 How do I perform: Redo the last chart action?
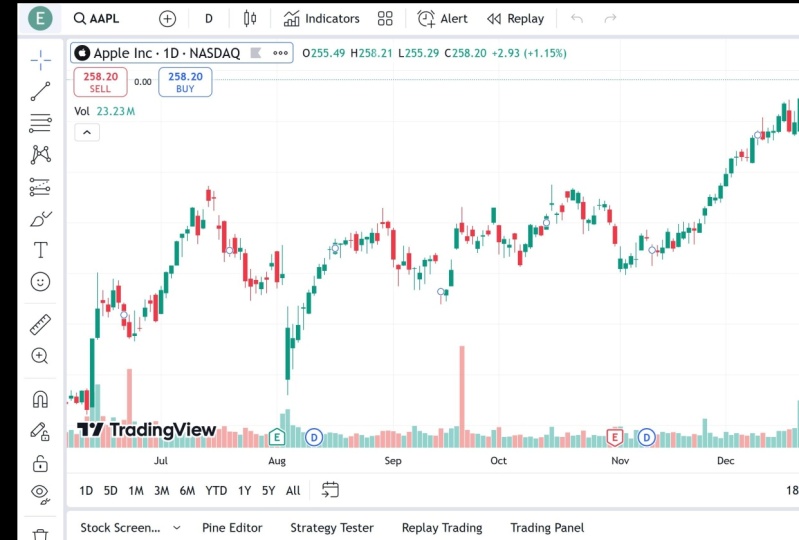(x=610, y=19)
